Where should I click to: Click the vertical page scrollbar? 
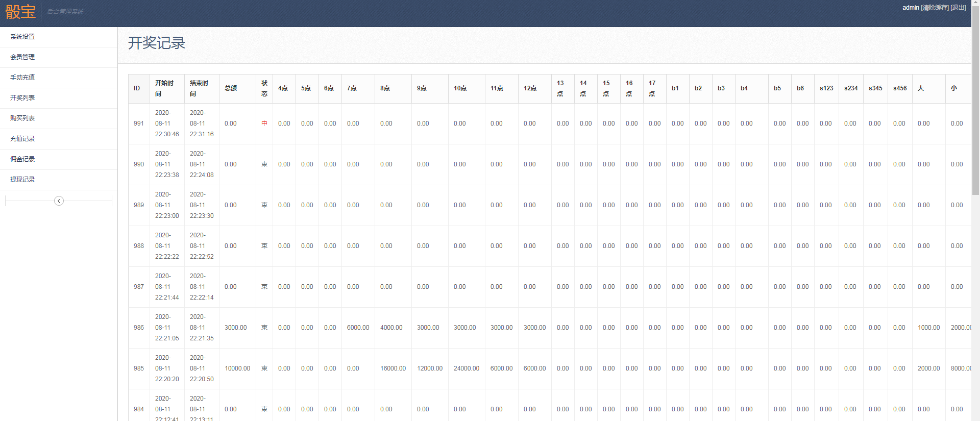tap(975, 102)
